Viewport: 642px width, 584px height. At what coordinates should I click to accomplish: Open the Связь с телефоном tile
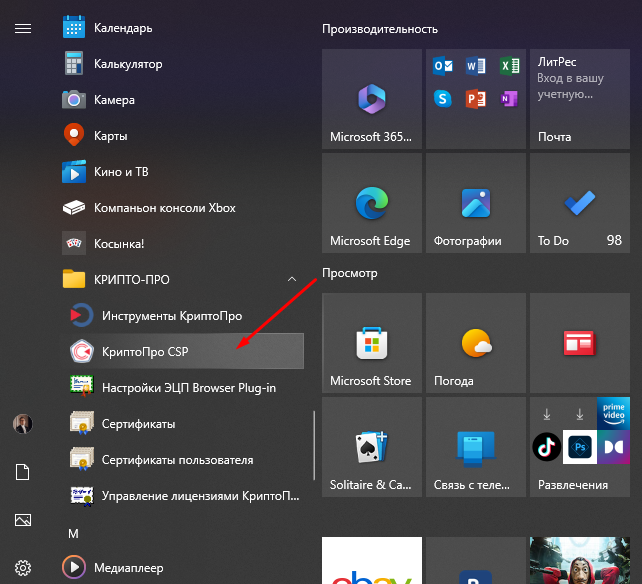[x=476, y=447]
